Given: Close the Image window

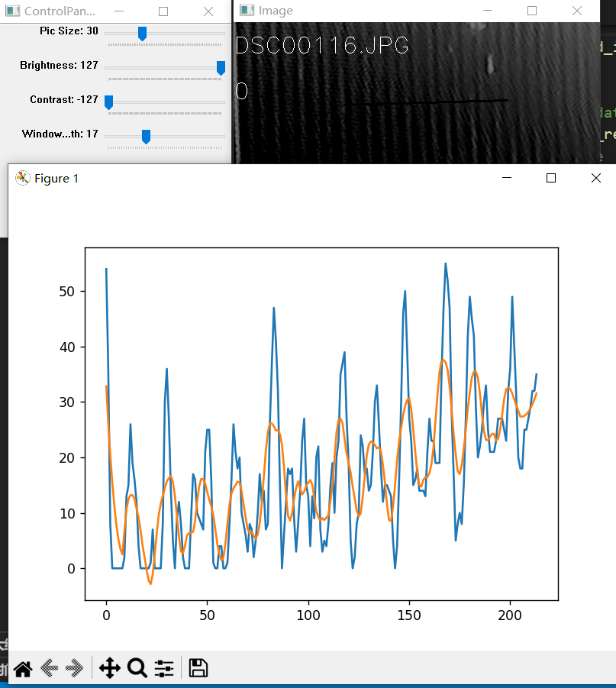Looking at the screenshot, I should pos(577,11).
